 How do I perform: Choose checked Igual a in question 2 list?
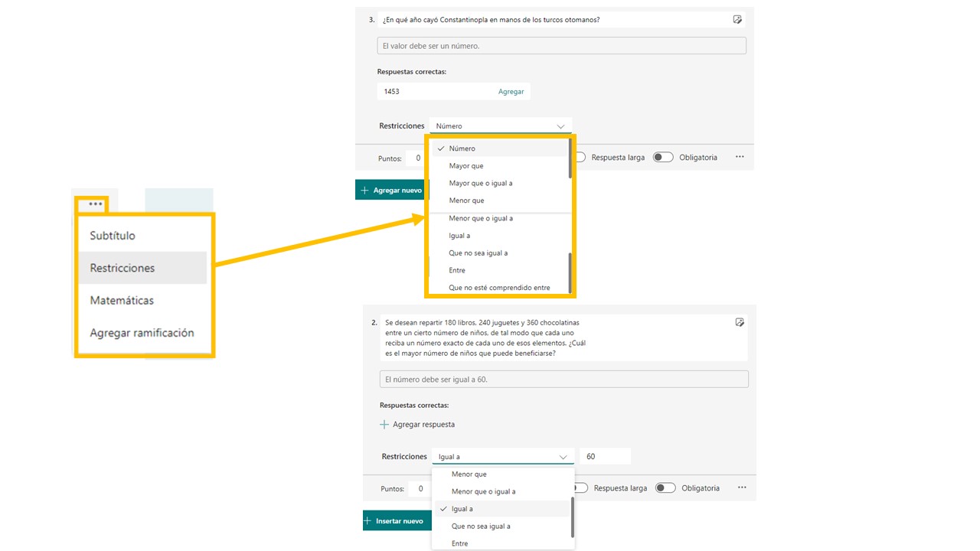(501, 509)
